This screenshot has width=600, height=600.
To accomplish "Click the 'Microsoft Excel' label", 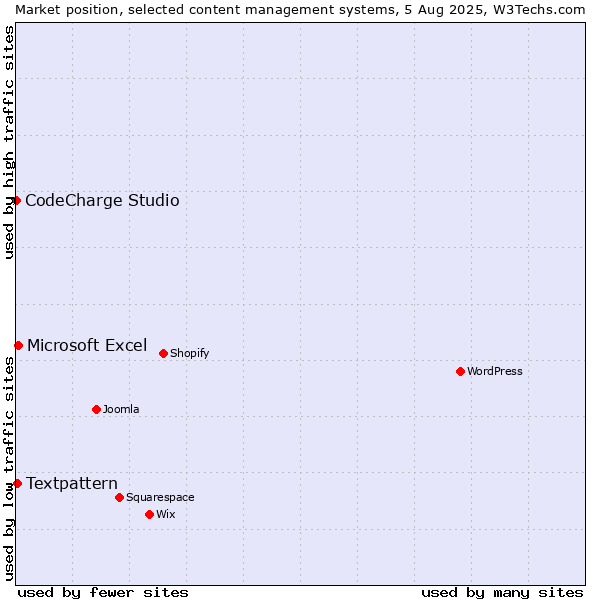I will [87, 345].
